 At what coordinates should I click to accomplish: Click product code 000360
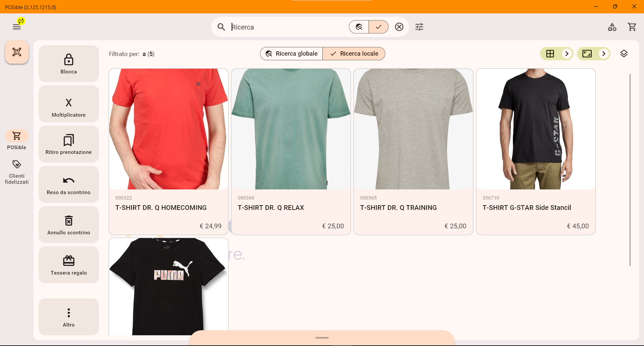point(246,198)
